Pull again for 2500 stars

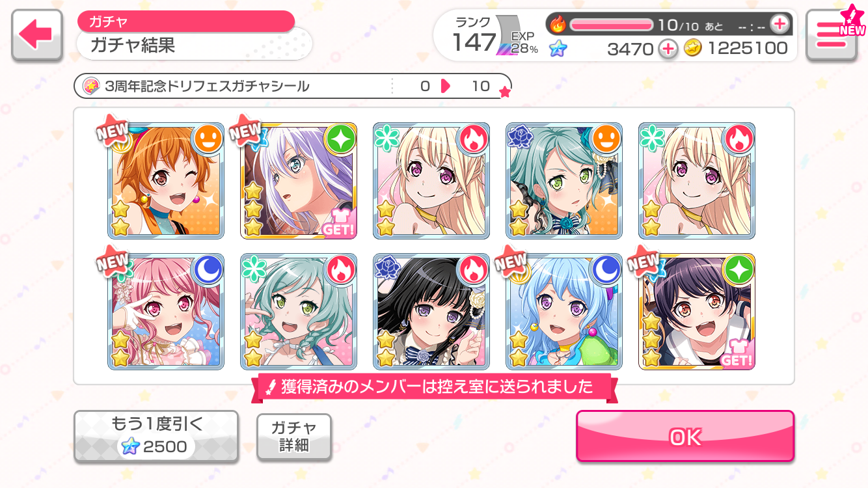[x=156, y=437]
